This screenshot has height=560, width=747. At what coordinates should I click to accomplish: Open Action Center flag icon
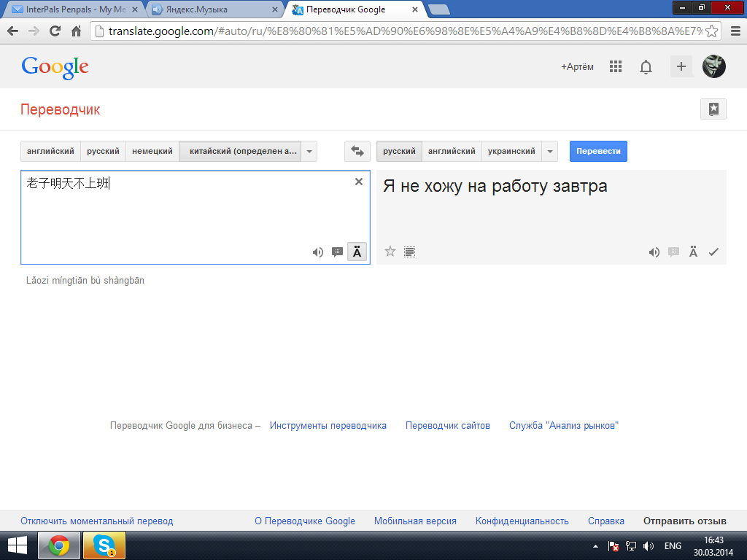pyautogui.click(x=614, y=546)
